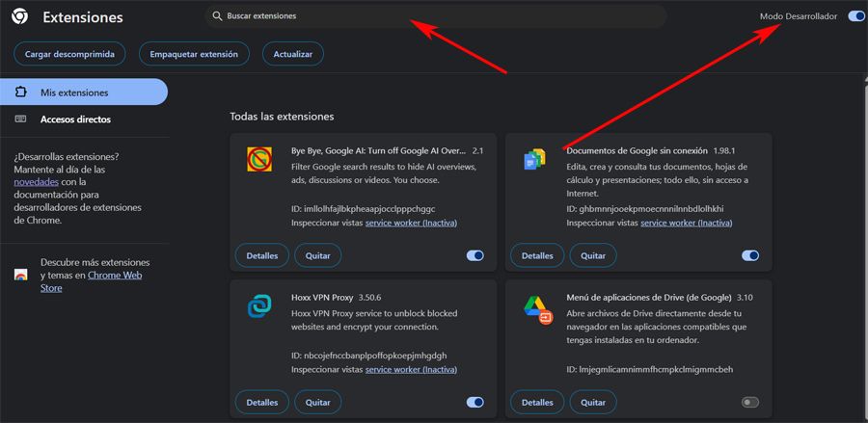The image size is (868, 423).
Task: Open the novedades link in sidebar
Action: click(36, 181)
